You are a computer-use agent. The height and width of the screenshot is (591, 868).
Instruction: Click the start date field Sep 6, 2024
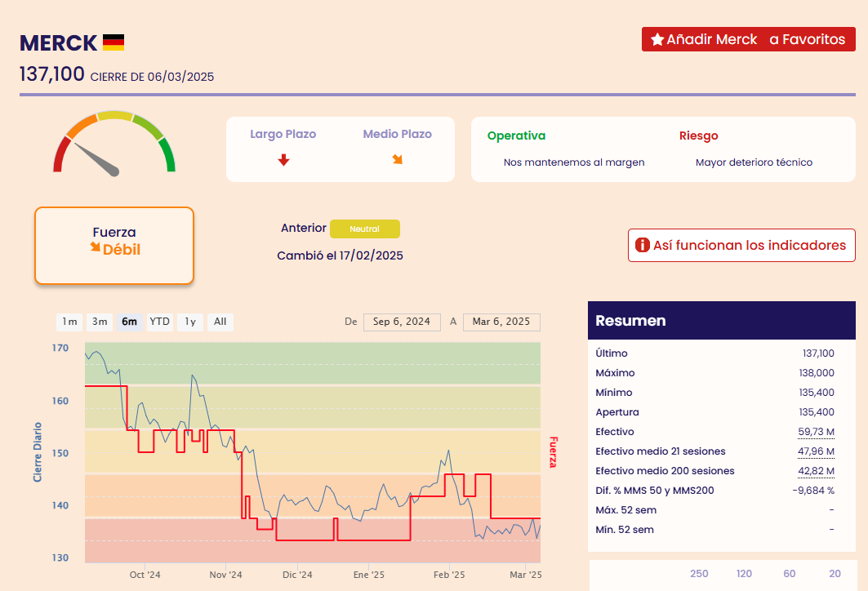click(402, 322)
